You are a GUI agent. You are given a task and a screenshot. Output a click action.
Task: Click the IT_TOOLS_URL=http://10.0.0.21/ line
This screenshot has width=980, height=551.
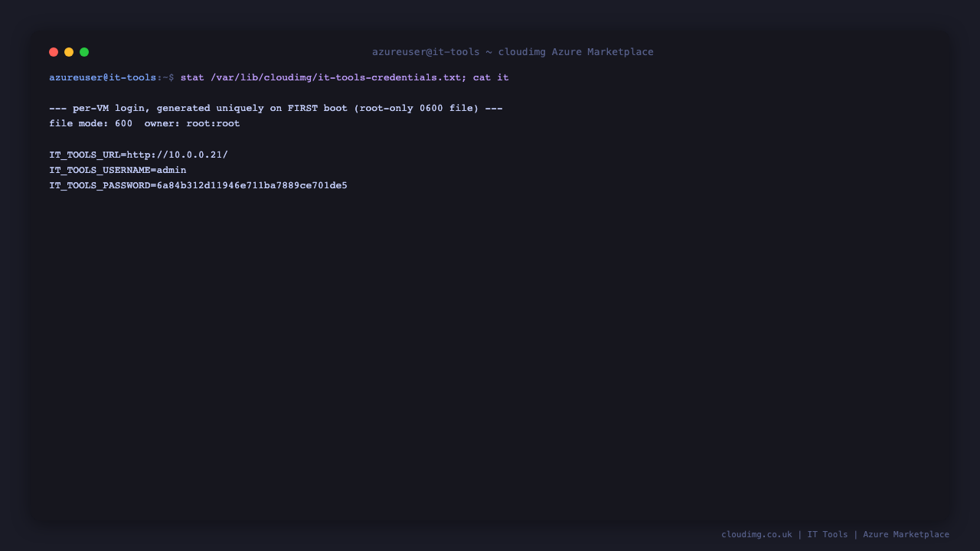(x=139, y=155)
